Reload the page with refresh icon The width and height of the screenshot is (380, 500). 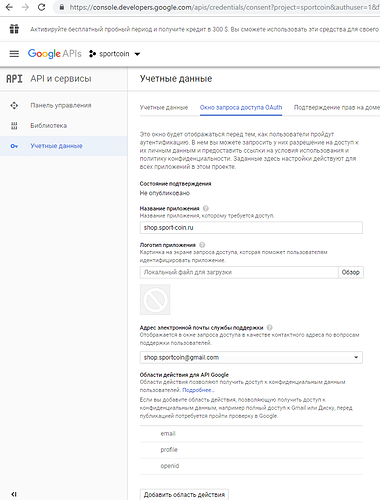click(41, 7)
